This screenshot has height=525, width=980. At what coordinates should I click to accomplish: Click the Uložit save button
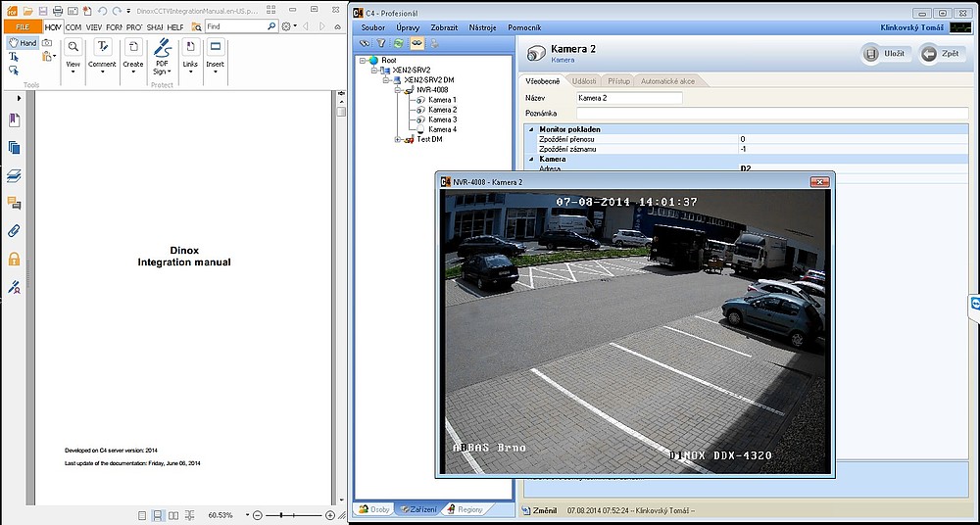point(887,54)
